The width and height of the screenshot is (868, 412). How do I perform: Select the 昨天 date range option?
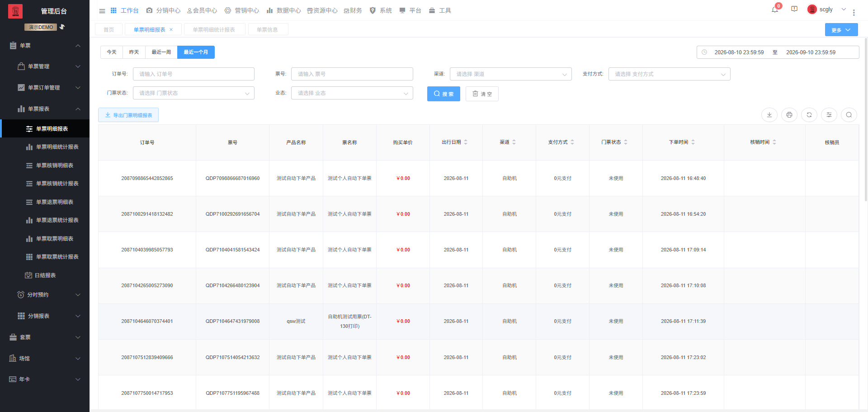coord(134,52)
